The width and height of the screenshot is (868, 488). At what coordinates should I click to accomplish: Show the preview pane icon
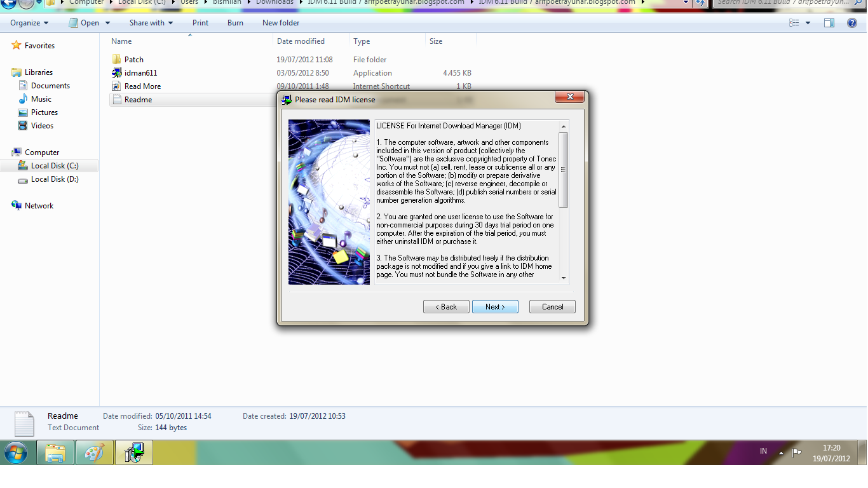[829, 23]
